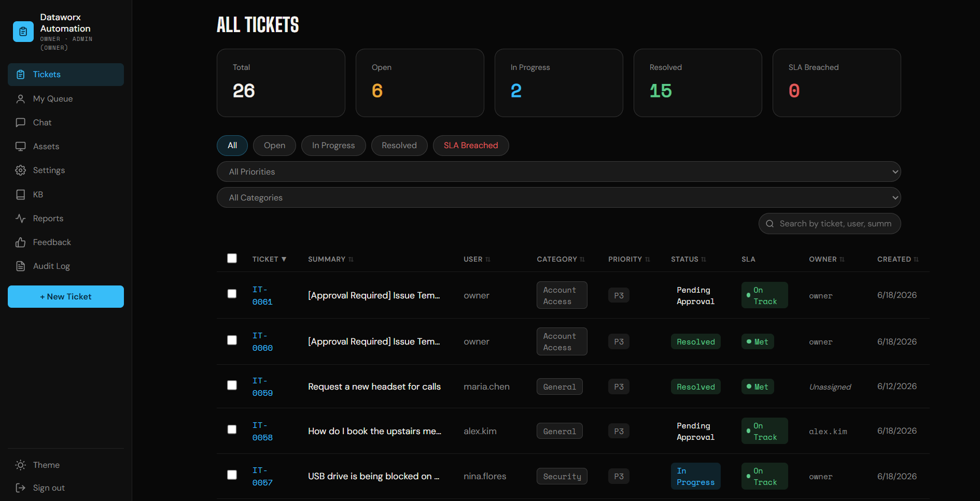Toggle the select-all tickets checkbox

(x=232, y=259)
